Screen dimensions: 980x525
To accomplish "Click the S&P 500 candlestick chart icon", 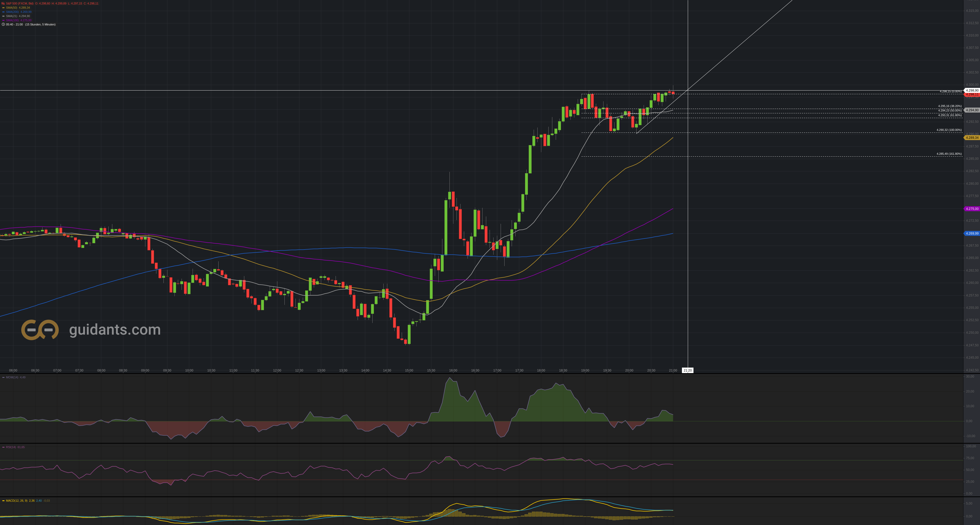I will point(3,3).
